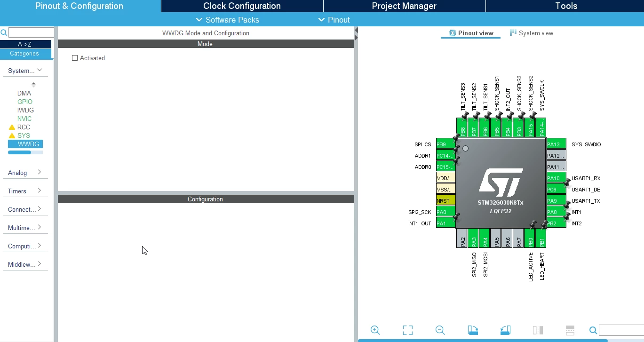
Task: Focus the category search field
Action: point(32,33)
